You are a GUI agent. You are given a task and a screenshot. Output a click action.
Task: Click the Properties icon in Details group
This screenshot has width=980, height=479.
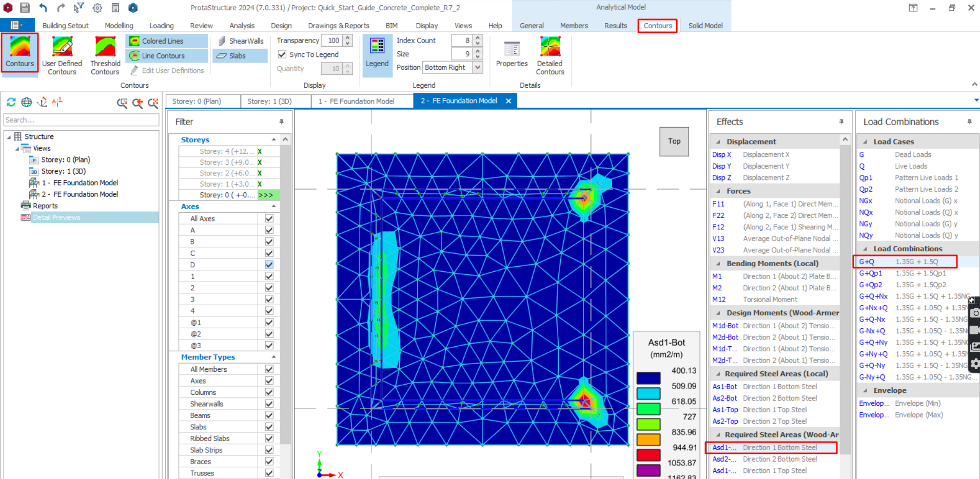[x=512, y=54]
